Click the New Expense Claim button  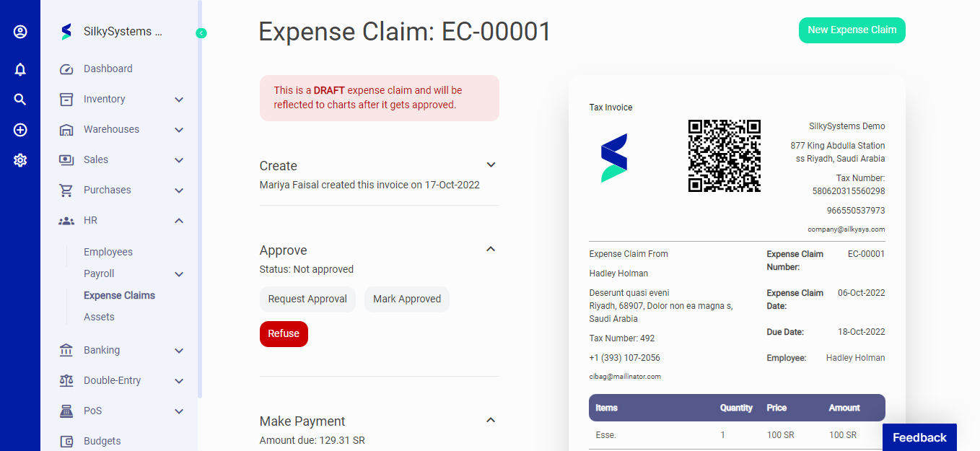(x=852, y=30)
